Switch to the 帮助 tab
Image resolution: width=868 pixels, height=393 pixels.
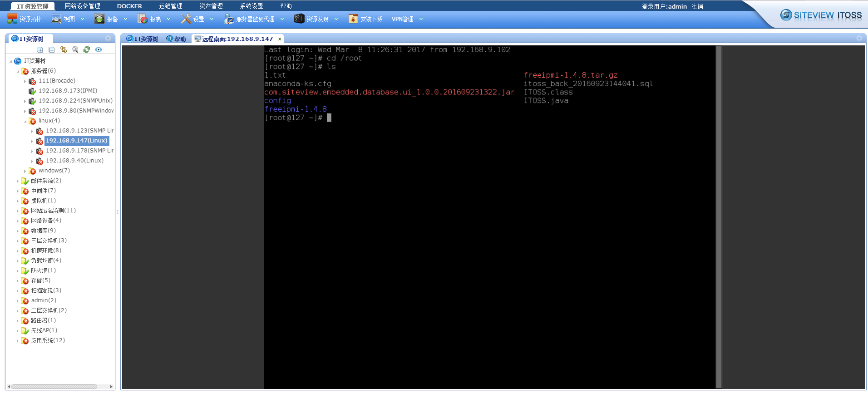[x=177, y=39]
